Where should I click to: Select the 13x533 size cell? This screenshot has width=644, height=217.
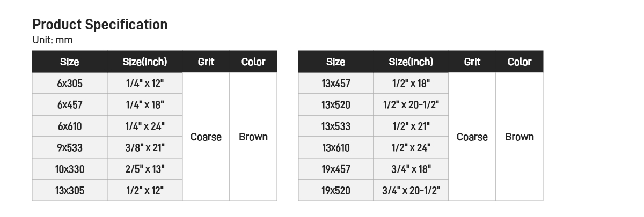click(336, 126)
